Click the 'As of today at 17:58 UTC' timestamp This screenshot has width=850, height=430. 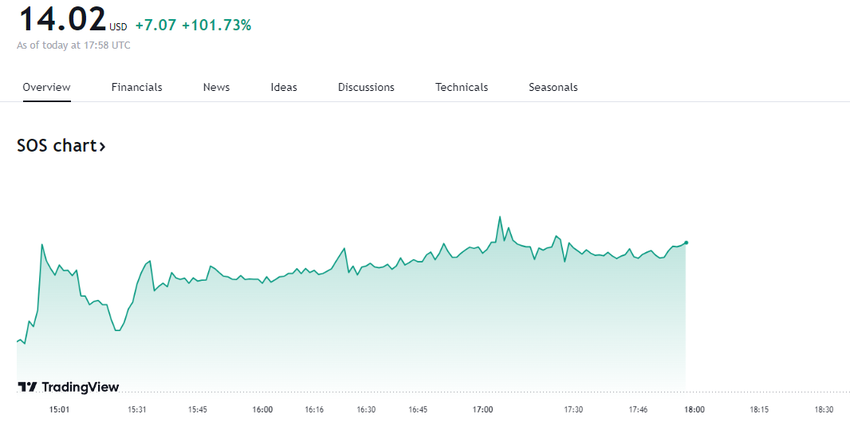coord(74,45)
